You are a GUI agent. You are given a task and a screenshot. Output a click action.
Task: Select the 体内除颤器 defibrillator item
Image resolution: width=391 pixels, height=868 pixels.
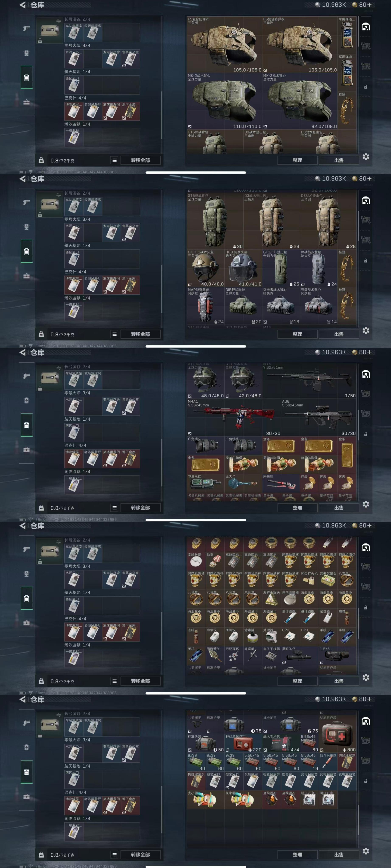[x=290, y=599]
